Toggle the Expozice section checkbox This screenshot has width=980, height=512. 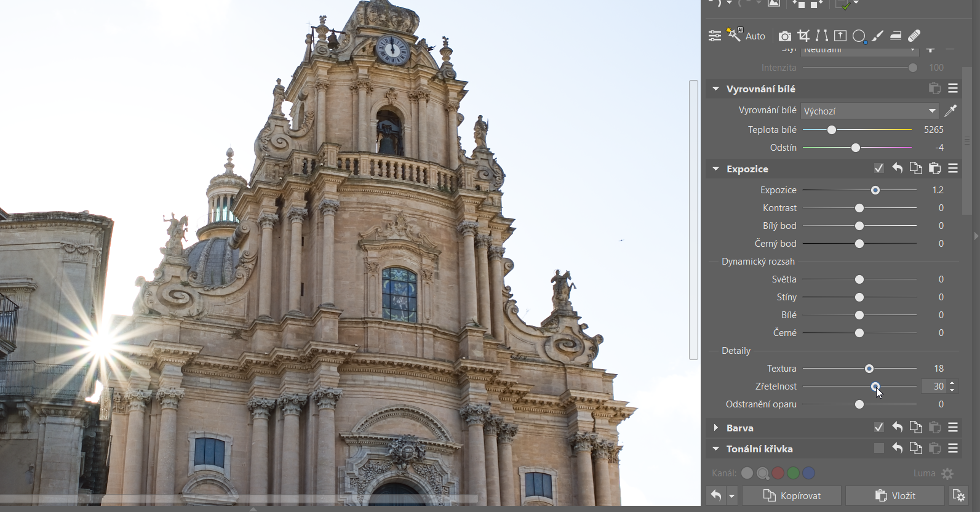(878, 169)
